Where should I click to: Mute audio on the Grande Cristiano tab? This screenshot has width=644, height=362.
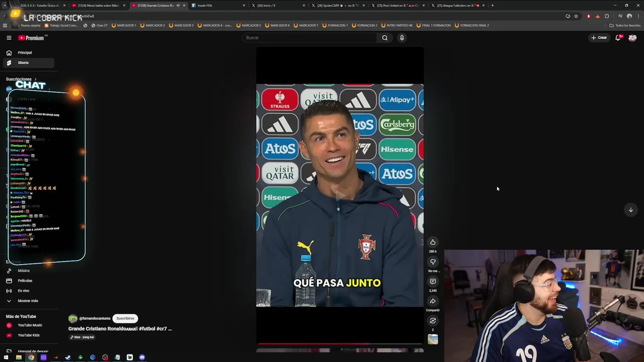tap(178, 6)
